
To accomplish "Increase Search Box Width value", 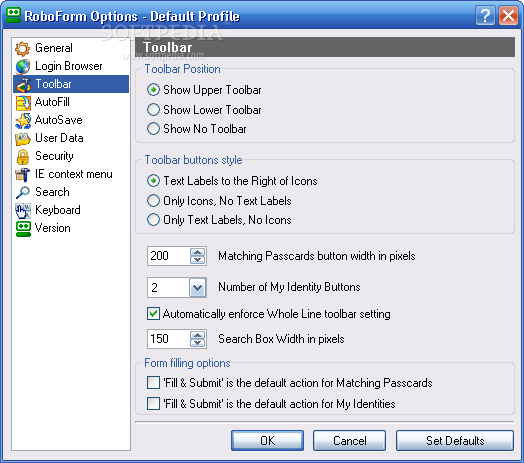I will coord(198,335).
